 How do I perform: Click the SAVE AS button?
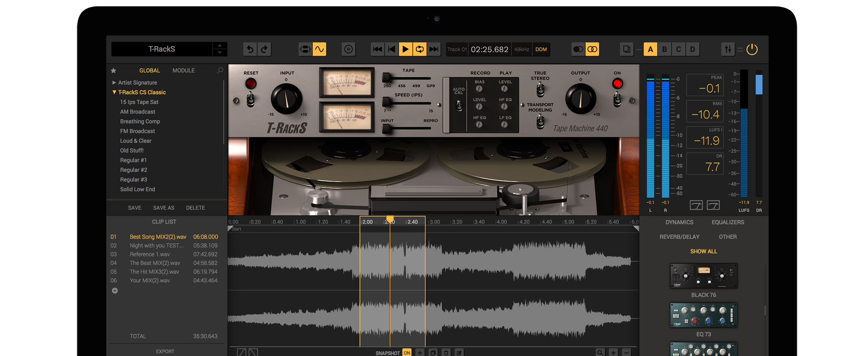pos(164,208)
